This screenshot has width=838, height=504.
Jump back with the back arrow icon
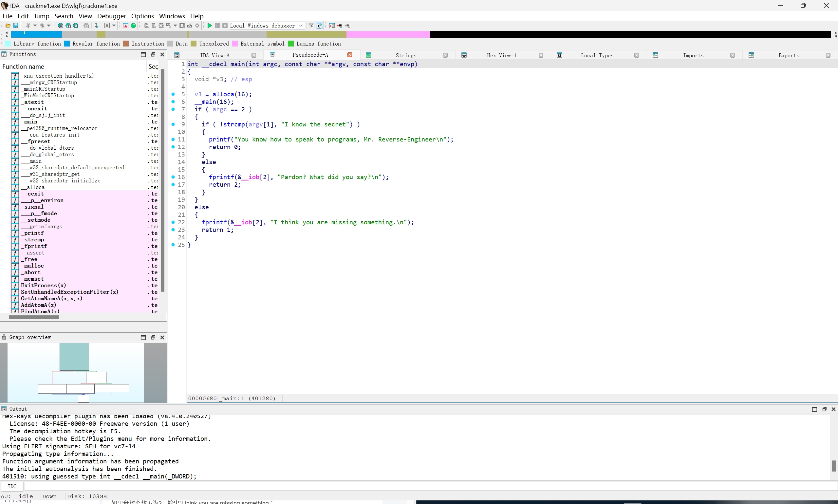[x=28, y=26]
